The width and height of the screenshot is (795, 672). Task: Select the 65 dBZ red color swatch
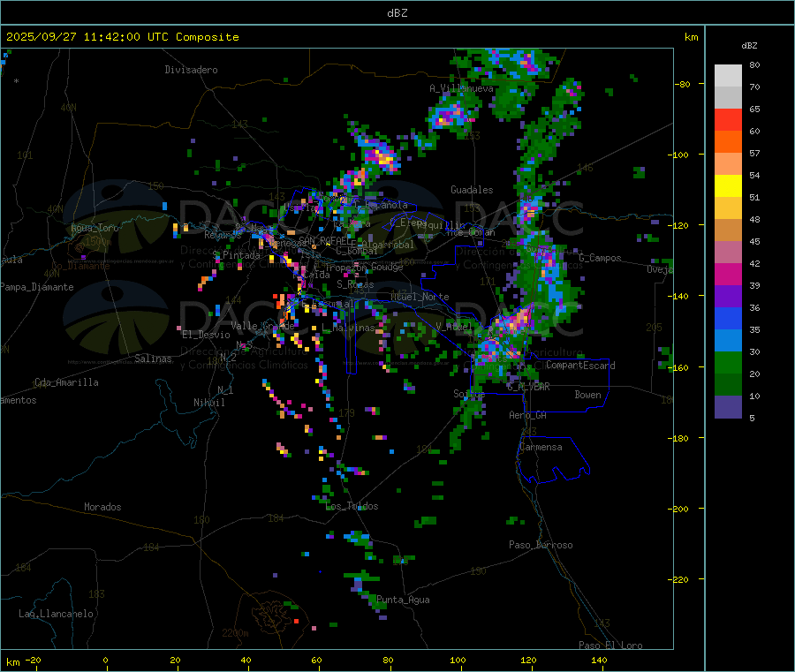click(728, 119)
